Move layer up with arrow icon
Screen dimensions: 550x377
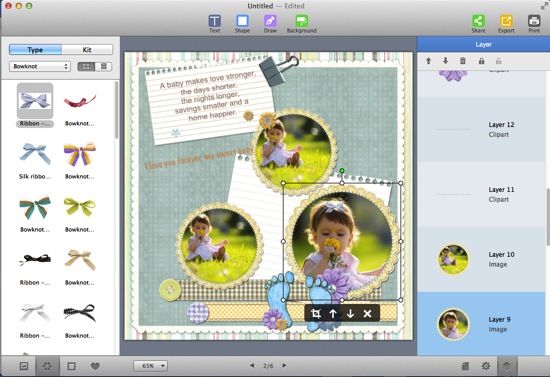428,61
